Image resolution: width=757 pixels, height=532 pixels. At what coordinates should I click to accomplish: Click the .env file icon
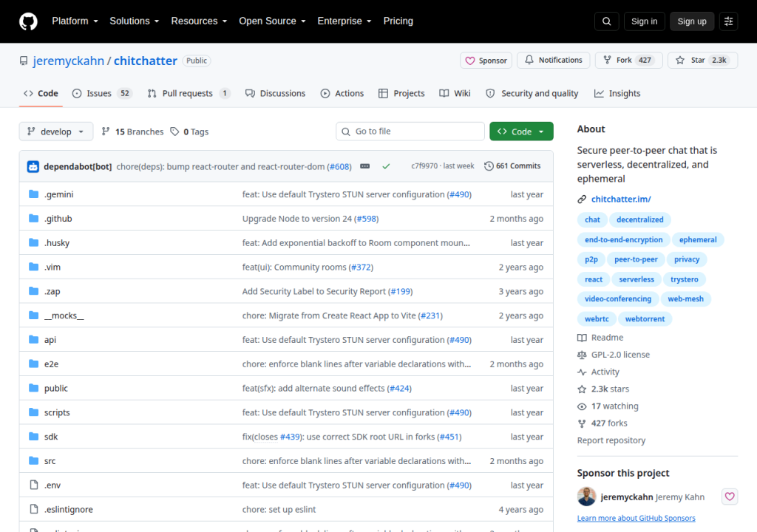[x=34, y=485]
